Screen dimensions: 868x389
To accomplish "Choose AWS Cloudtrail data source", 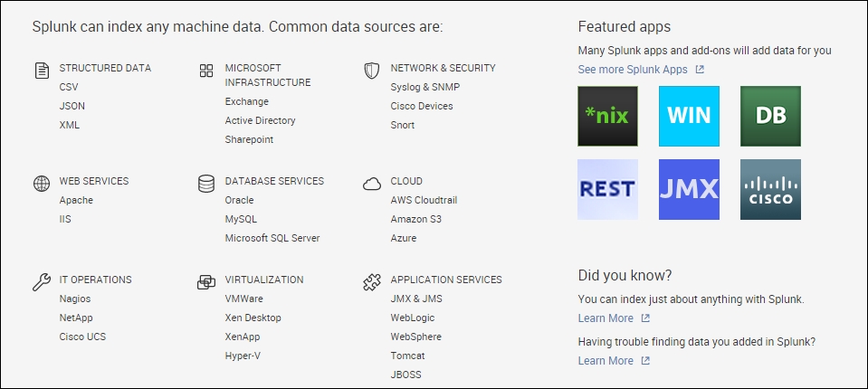I will click(x=424, y=200).
